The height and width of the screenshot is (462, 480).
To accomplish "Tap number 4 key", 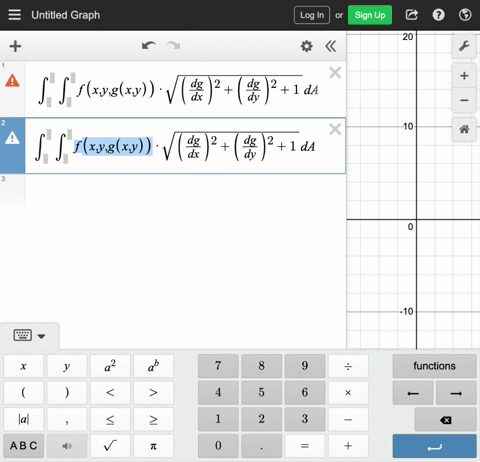I will 218,393.
